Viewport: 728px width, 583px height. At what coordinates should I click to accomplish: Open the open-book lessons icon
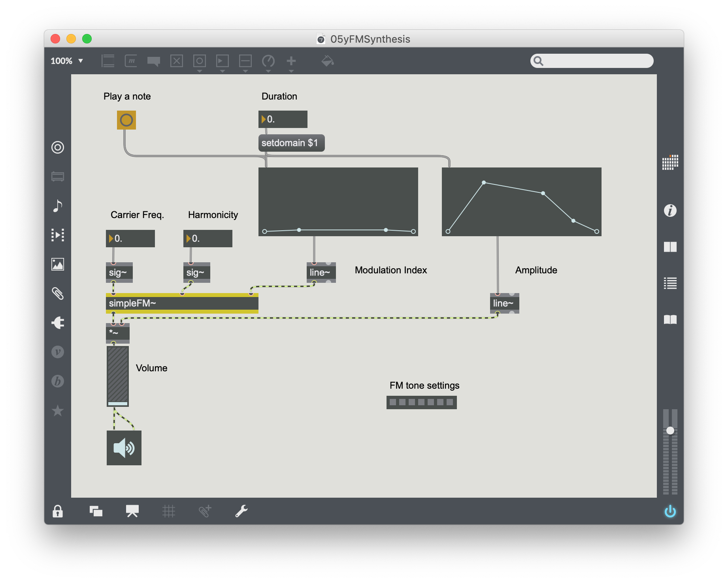pyautogui.click(x=670, y=320)
